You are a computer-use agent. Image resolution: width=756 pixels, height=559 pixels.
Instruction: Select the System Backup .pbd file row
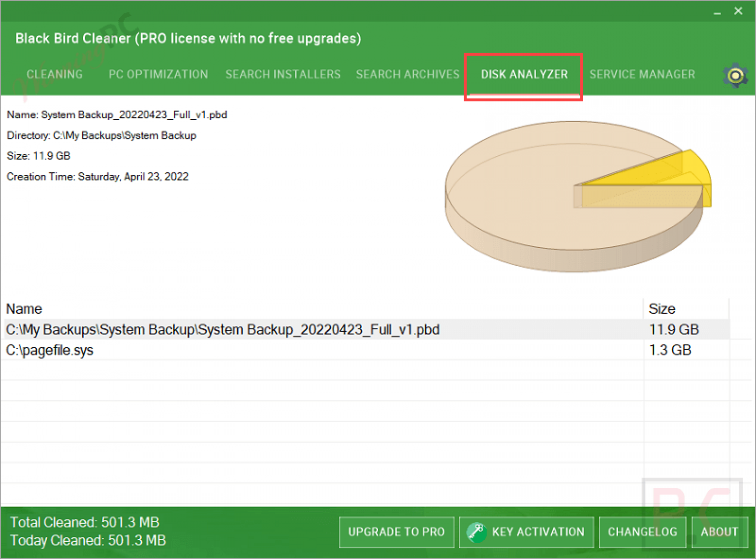click(x=222, y=329)
